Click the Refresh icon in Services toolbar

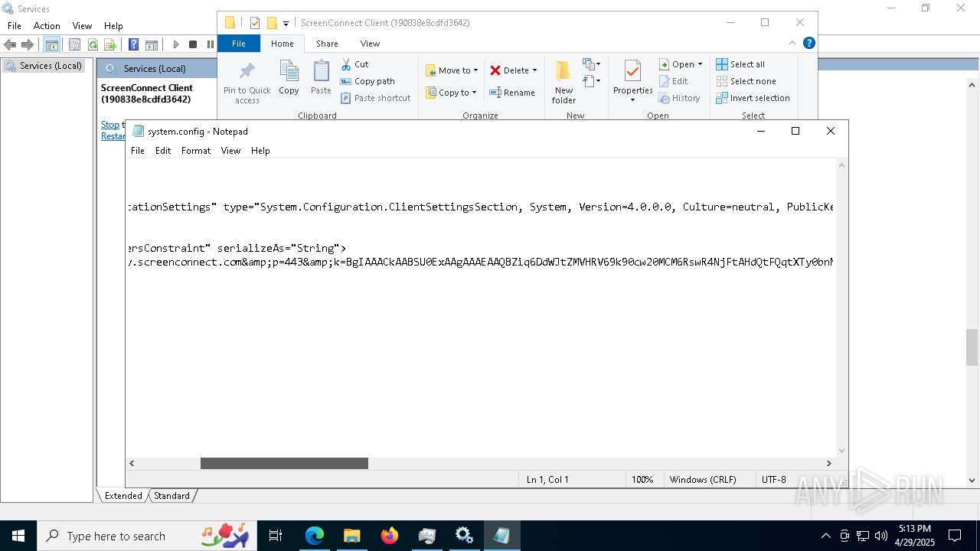click(93, 45)
